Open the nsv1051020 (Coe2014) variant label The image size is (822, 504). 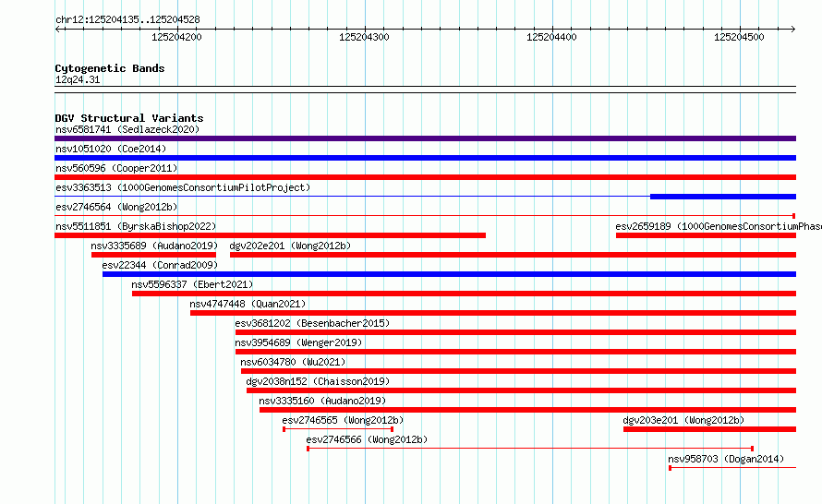coord(111,149)
